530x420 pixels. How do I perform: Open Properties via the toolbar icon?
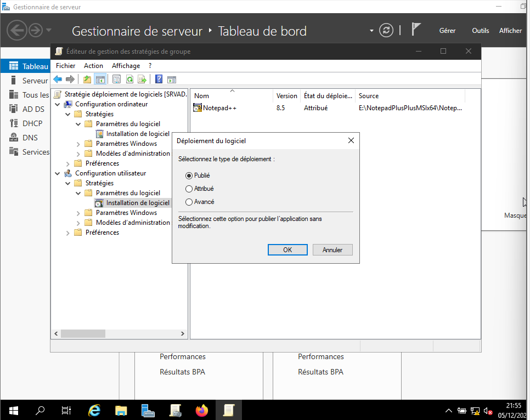117,80
